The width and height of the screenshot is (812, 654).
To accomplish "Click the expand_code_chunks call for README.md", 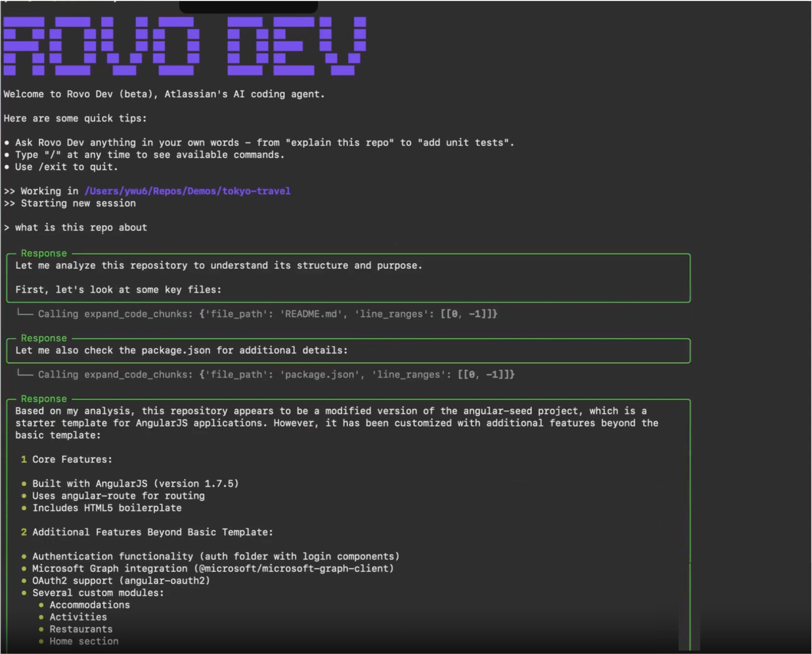I will click(258, 314).
